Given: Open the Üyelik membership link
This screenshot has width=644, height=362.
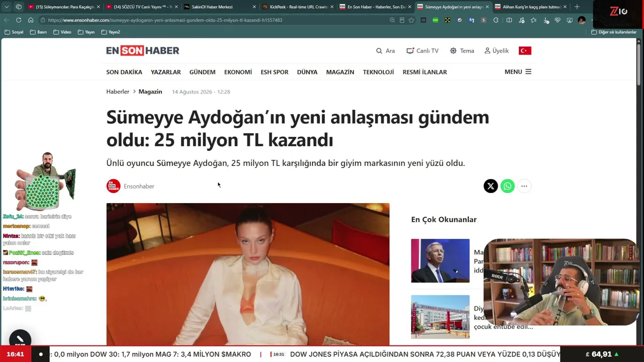Looking at the screenshot, I should point(497,51).
